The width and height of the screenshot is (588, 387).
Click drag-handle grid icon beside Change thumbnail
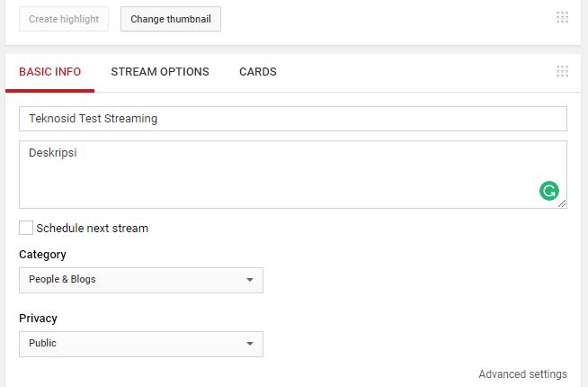click(x=562, y=18)
